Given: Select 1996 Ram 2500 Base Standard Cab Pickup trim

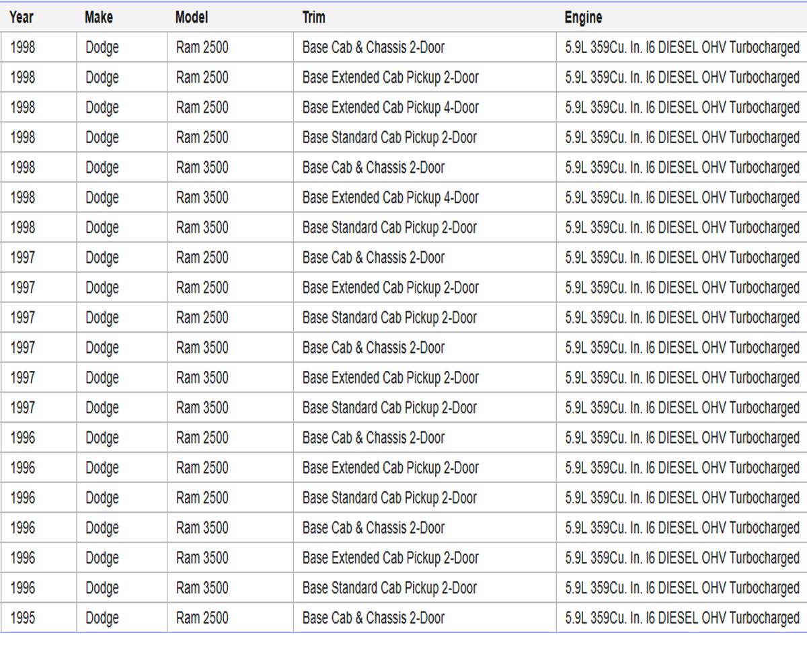Looking at the screenshot, I should (389, 498).
